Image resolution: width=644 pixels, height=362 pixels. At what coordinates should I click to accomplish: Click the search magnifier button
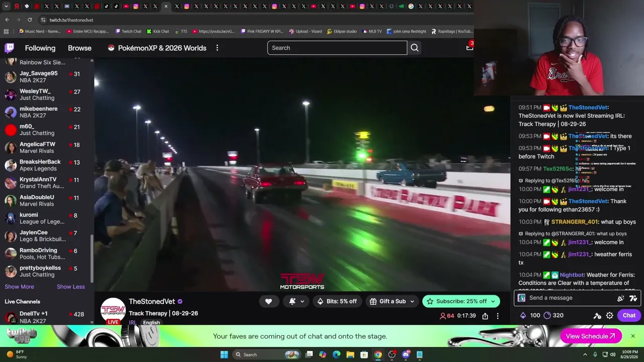[415, 48]
